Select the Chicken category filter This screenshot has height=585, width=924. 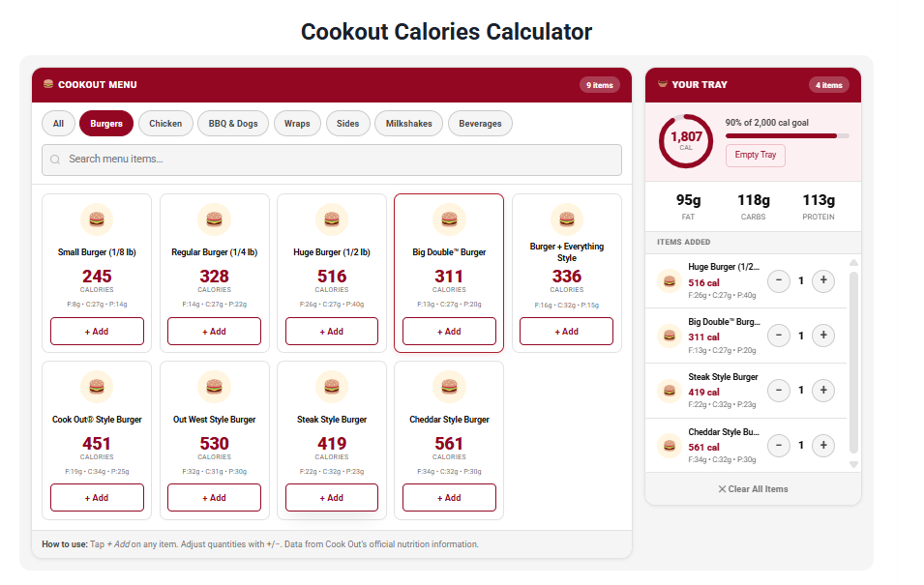(x=165, y=124)
